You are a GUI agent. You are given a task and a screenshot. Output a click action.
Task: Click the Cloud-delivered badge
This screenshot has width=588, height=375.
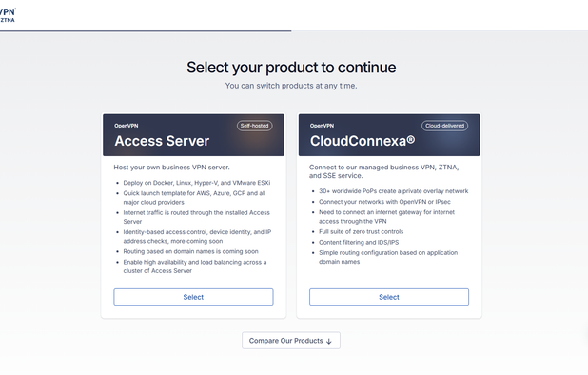click(444, 126)
